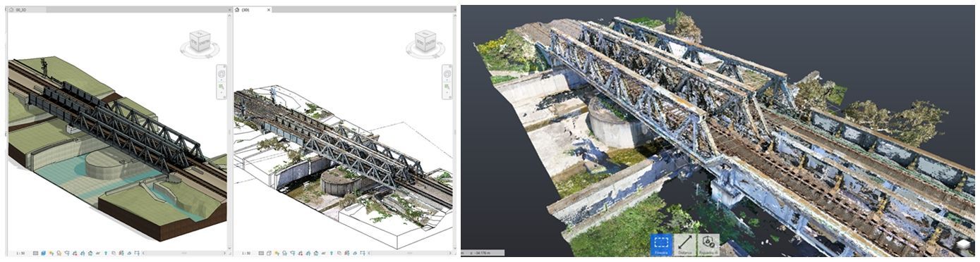Open the Visual Style icon in the 00_3D view bar

[x=43, y=253]
